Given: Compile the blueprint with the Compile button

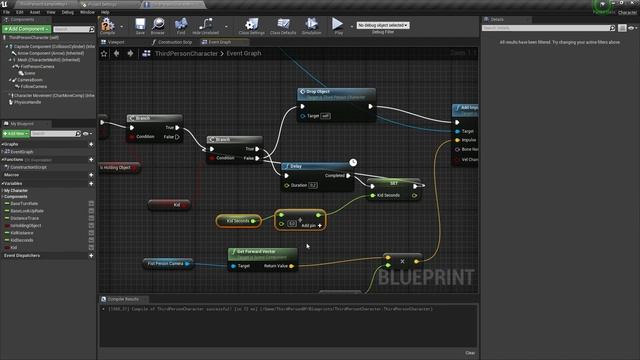Looking at the screenshot, I should 108,25.
